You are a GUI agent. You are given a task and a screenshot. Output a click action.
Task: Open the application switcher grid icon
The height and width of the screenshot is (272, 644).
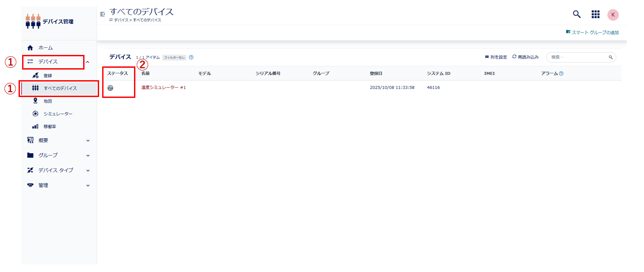click(595, 14)
